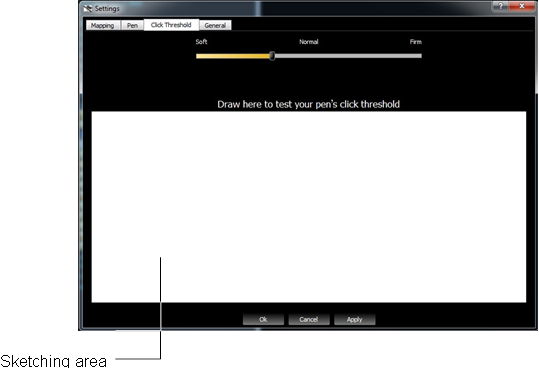Click the Firm label above slider
The image size is (539, 368).
[x=416, y=42]
